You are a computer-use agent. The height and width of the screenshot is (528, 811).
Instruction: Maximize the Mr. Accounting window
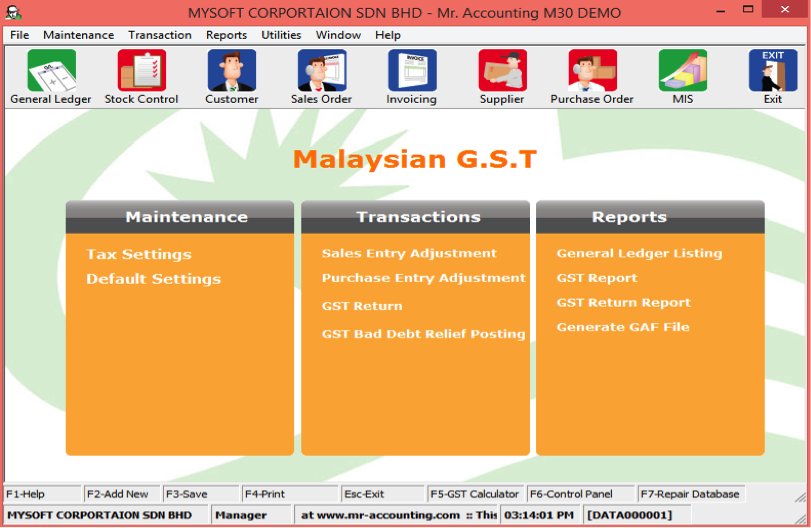coord(748,9)
